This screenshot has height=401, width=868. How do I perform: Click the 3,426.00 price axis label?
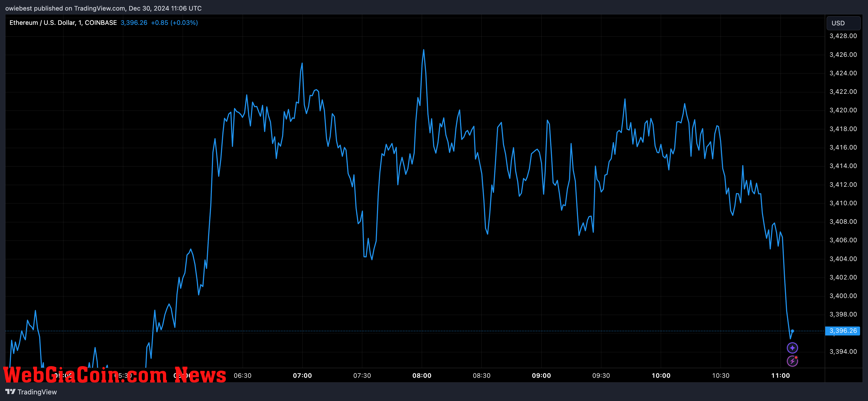pos(843,55)
